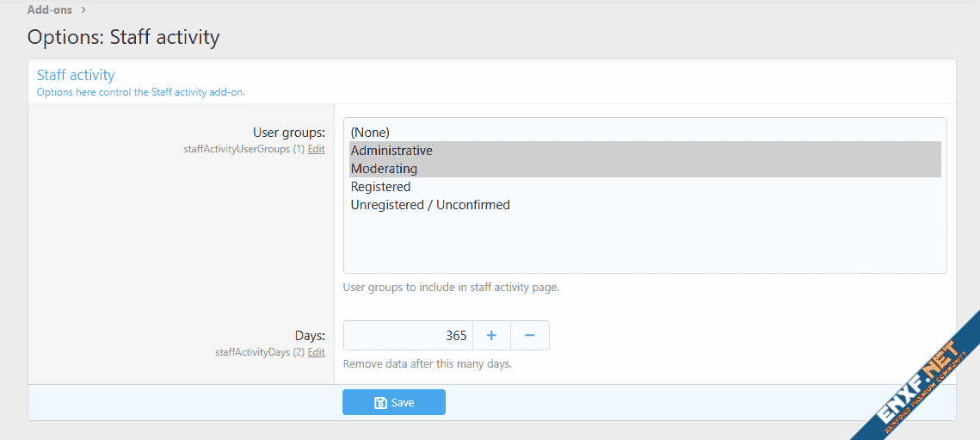Image resolution: width=980 pixels, height=440 pixels.
Task: Click the Options: Staff activity page heading
Action: coord(123,37)
